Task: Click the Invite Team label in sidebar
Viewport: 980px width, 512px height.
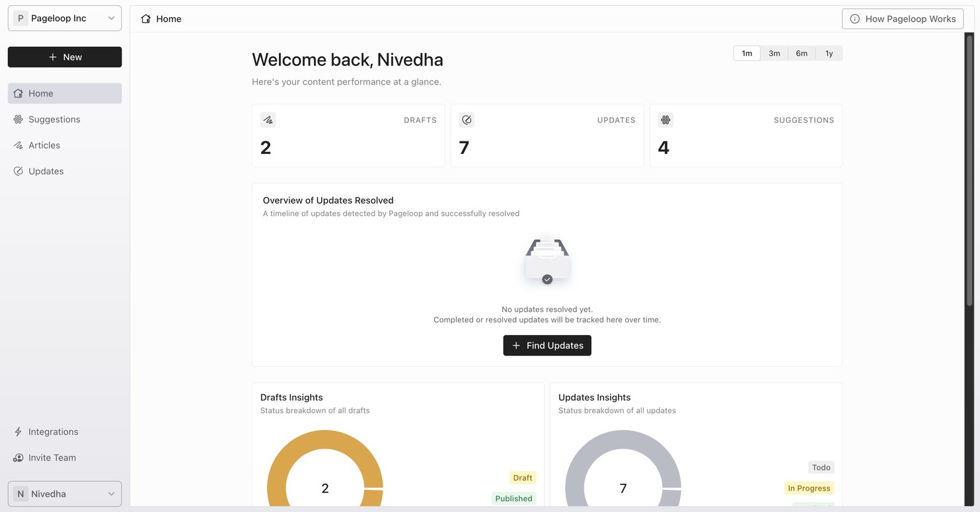Action: coord(52,458)
